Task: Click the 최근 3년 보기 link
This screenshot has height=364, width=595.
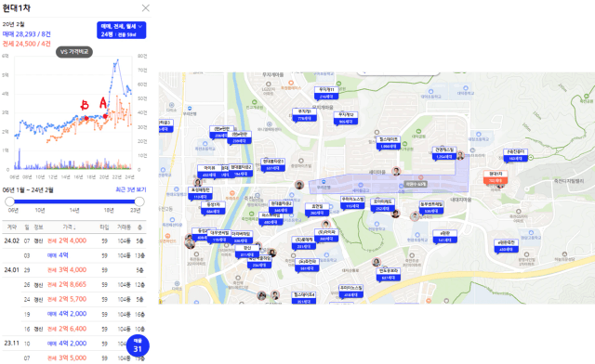Action: pos(131,189)
